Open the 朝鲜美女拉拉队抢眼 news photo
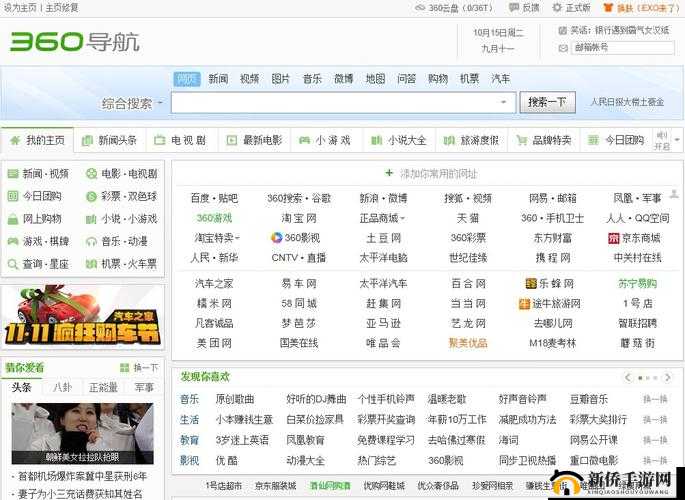The image size is (685, 500). (83, 433)
